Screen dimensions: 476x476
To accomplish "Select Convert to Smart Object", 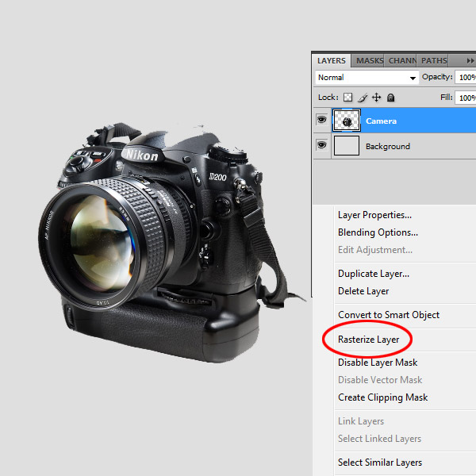I will point(389,315).
